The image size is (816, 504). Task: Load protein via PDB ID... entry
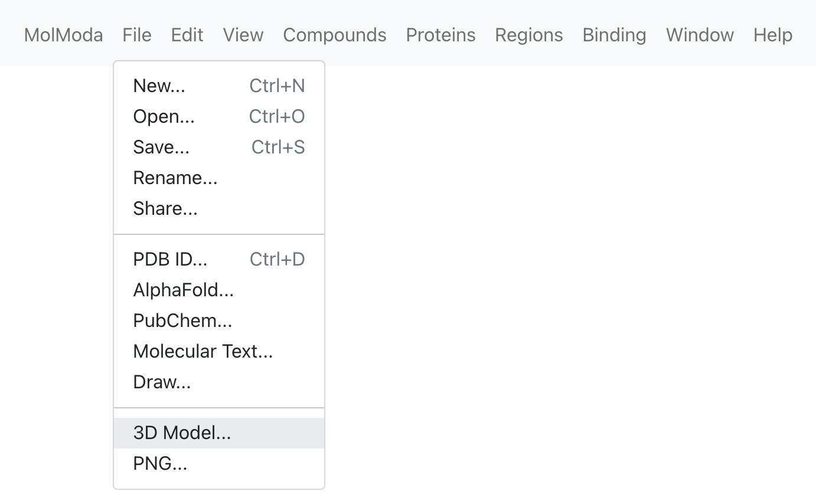219,260
